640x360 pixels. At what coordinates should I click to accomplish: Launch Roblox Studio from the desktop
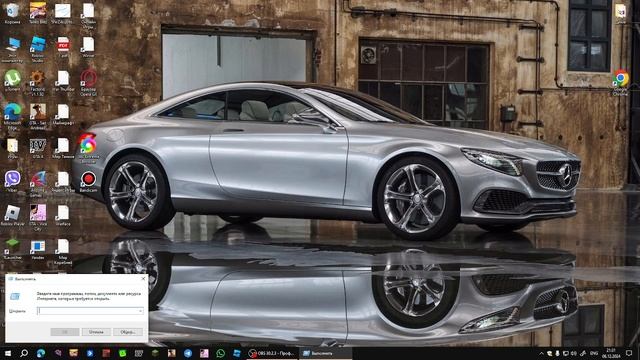(38, 48)
